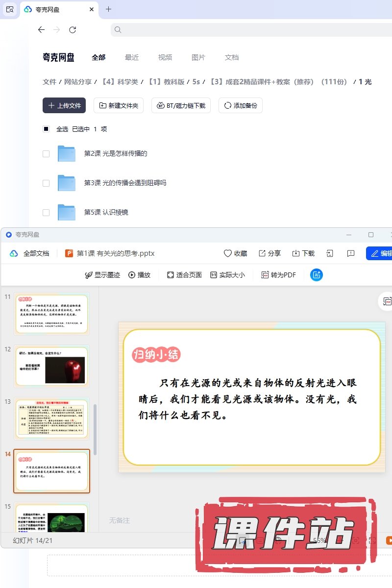Open the 文档 category tab
This screenshot has height=588, width=392.
(232, 57)
